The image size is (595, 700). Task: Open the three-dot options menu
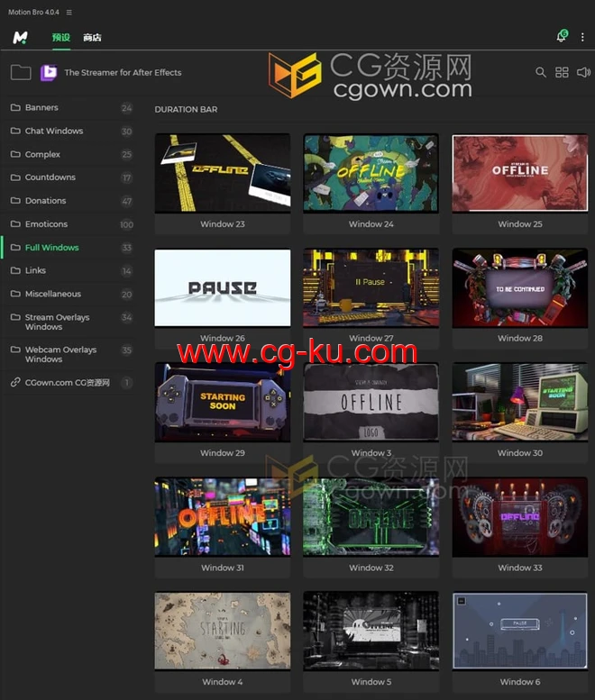[x=582, y=37]
